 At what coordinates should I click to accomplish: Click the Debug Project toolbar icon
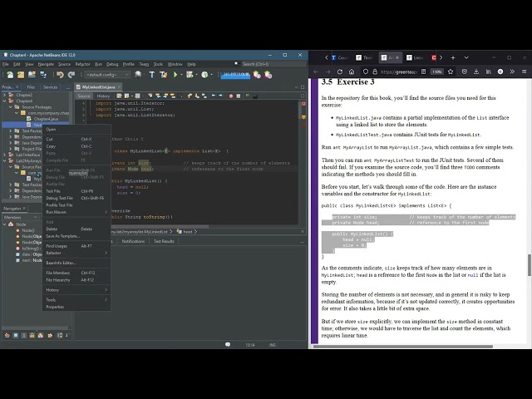point(190,75)
